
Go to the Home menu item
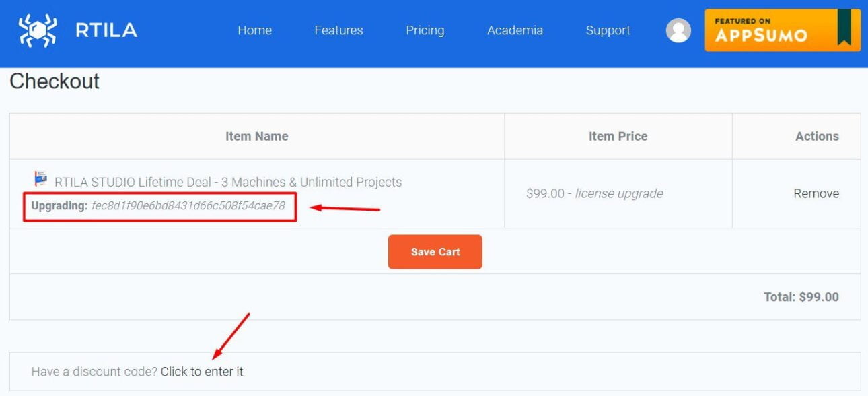click(254, 30)
